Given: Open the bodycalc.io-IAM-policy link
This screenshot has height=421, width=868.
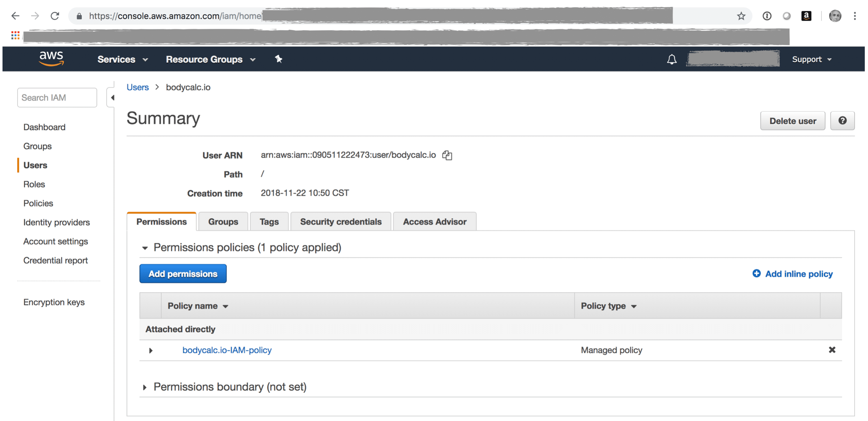Looking at the screenshot, I should tap(227, 350).
